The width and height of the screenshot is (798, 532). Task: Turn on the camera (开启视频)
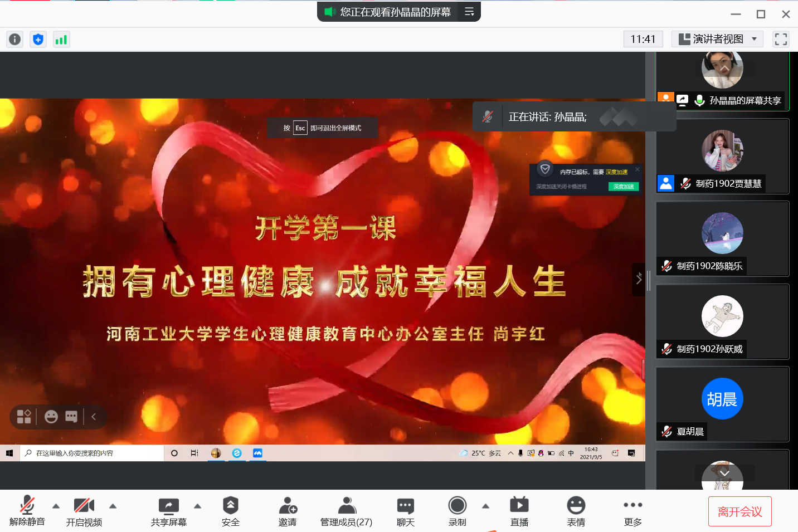pyautogui.click(x=84, y=511)
